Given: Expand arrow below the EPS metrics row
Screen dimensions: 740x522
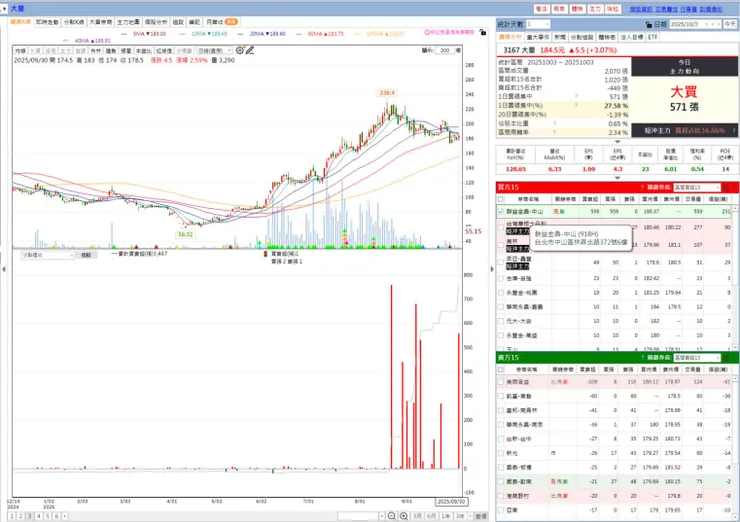Looking at the screenshot, I should click(617, 178).
